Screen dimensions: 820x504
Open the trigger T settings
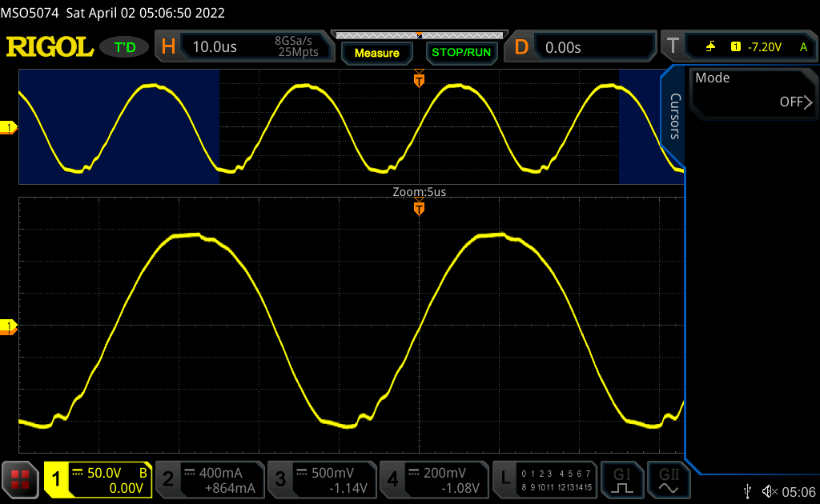[673, 46]
